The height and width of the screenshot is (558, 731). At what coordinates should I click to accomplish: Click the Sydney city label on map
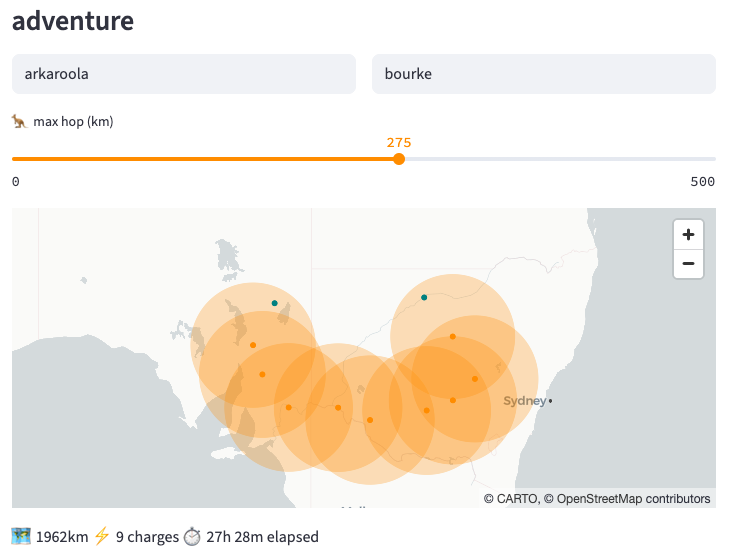[x=524, y=401]
